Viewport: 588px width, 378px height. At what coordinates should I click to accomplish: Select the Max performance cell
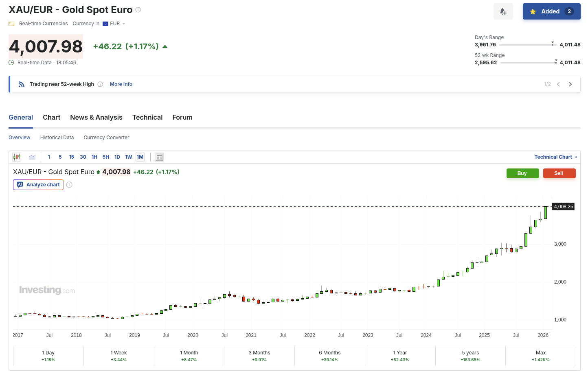541,356
